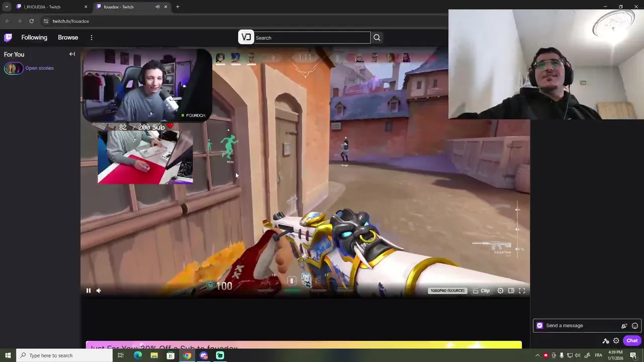
Task: Close the I_KHOUD3A tab
Action: [86, 7]
